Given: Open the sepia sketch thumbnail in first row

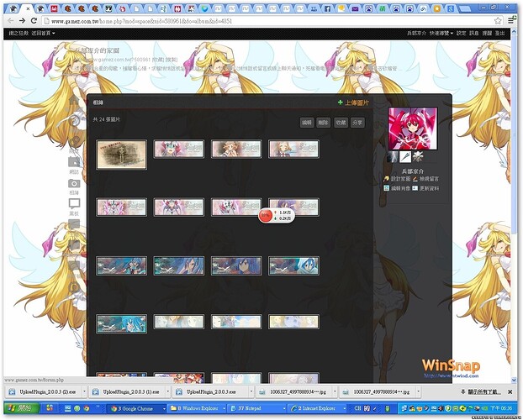Looking at the screenshot, I should (x=121, y=155).
